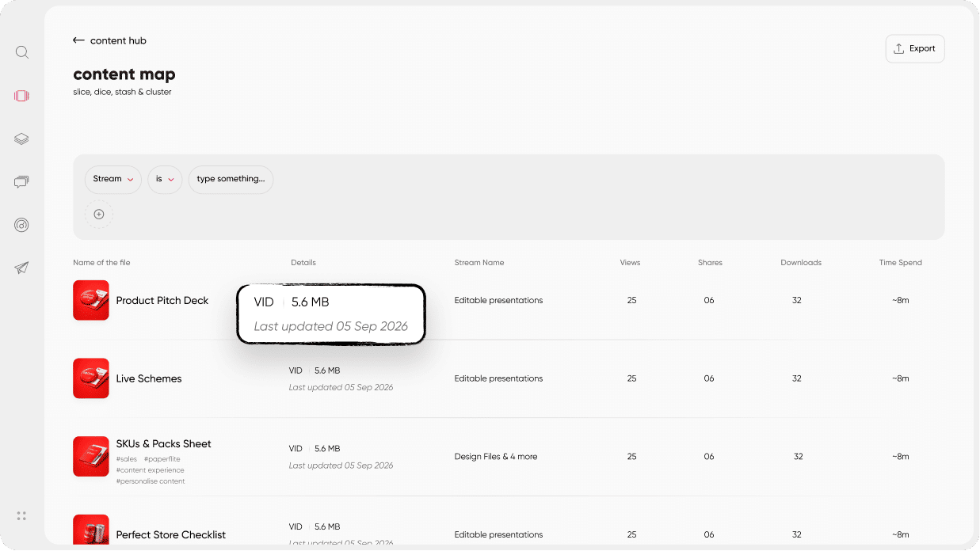The height and width of the screenshot is (551, 980).
Task: Click Editable presentations in Product Pitch Deck row
Action: coord(498,301)
